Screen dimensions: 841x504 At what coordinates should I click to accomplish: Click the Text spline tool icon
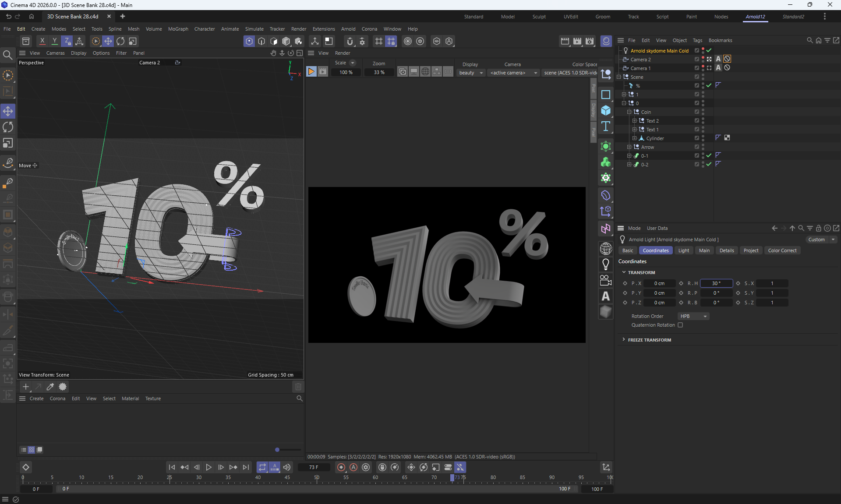coord(606,127)
